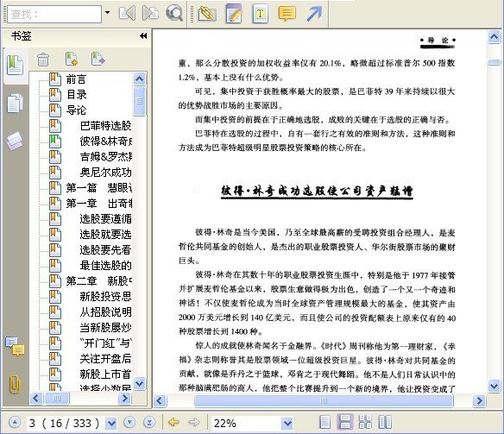Open the 关注开盘后 bookmark
The width and height of the screenshot is (504, 434).
(x=106, y=359)
